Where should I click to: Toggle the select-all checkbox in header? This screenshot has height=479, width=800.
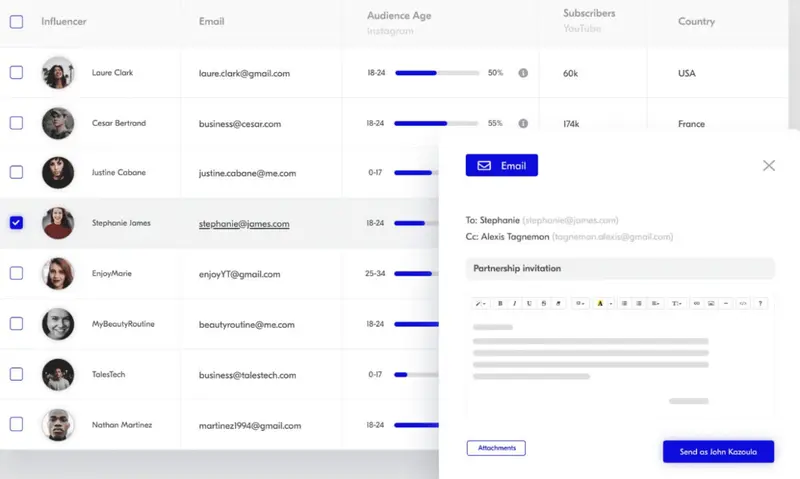click(x=16, y=21)
